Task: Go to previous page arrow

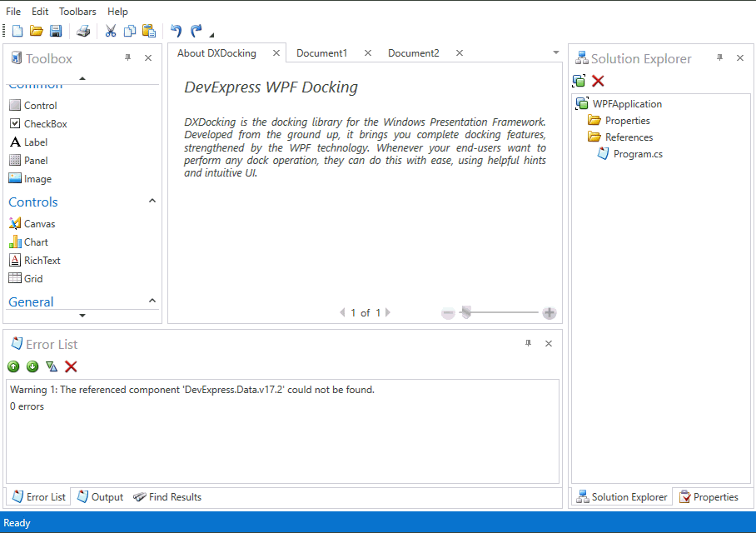Action: [343, 312]
